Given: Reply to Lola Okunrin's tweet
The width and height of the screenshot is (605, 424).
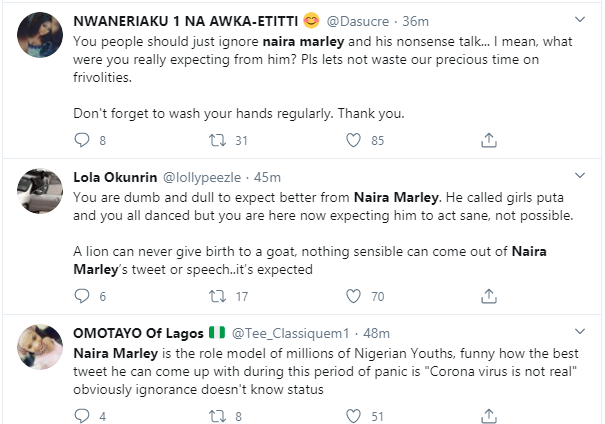Looking at the screenshot, I should tap(82, 296).
